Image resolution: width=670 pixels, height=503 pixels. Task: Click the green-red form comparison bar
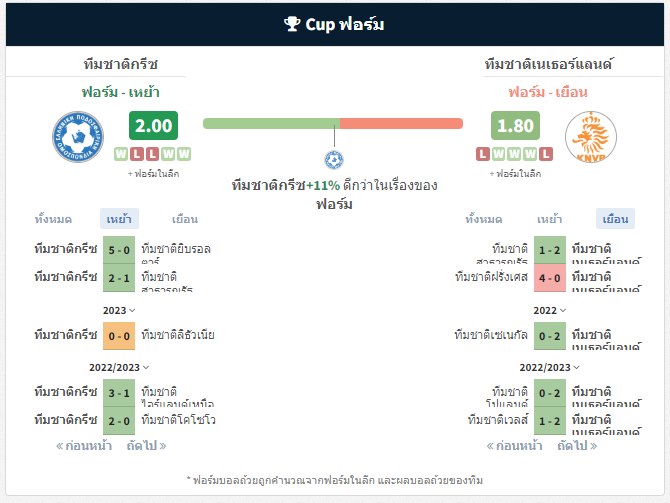(x=333, y=124)
